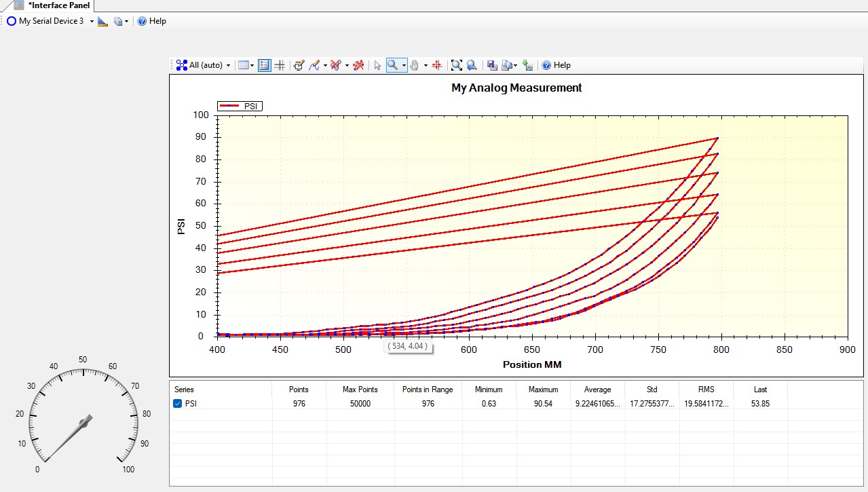Click the RMS column header

pos(706,390)
